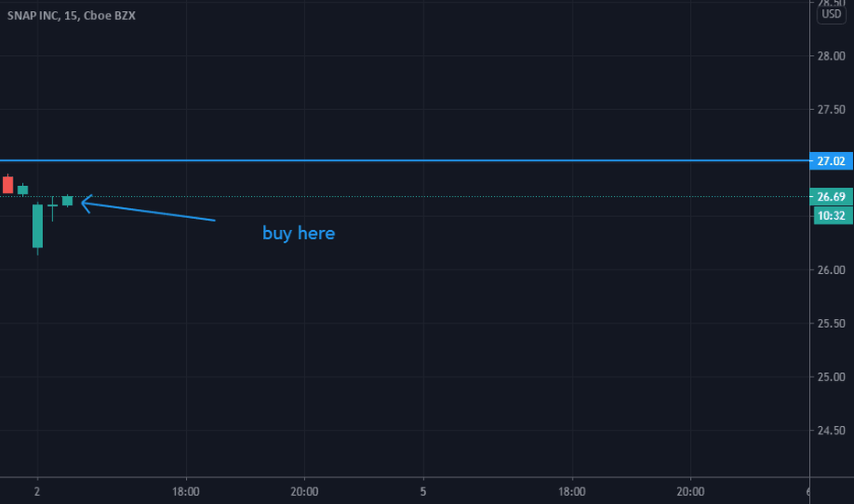Select the blue horizontal line drawing
Viewport: 854px width, 504px height.
point(405,160)
